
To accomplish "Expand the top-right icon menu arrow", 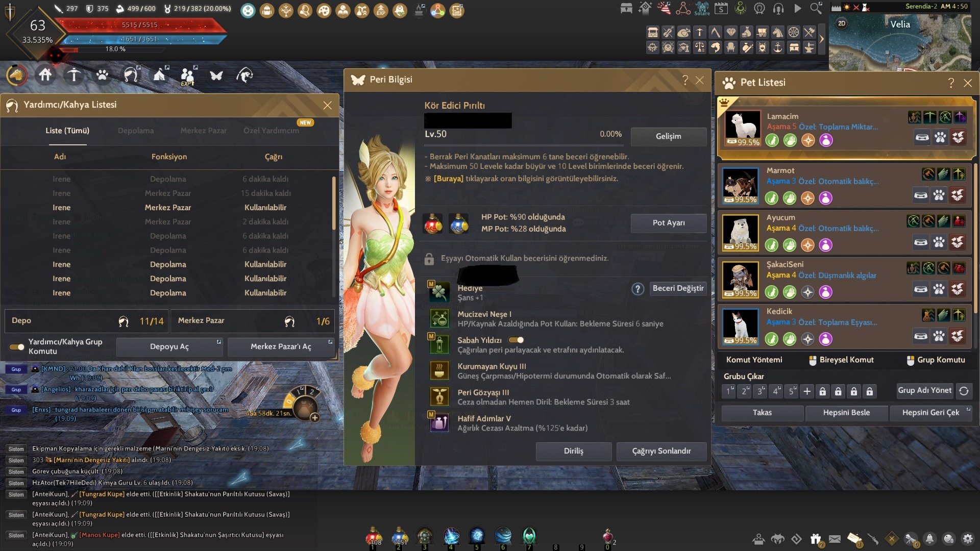I will point(822,39).
